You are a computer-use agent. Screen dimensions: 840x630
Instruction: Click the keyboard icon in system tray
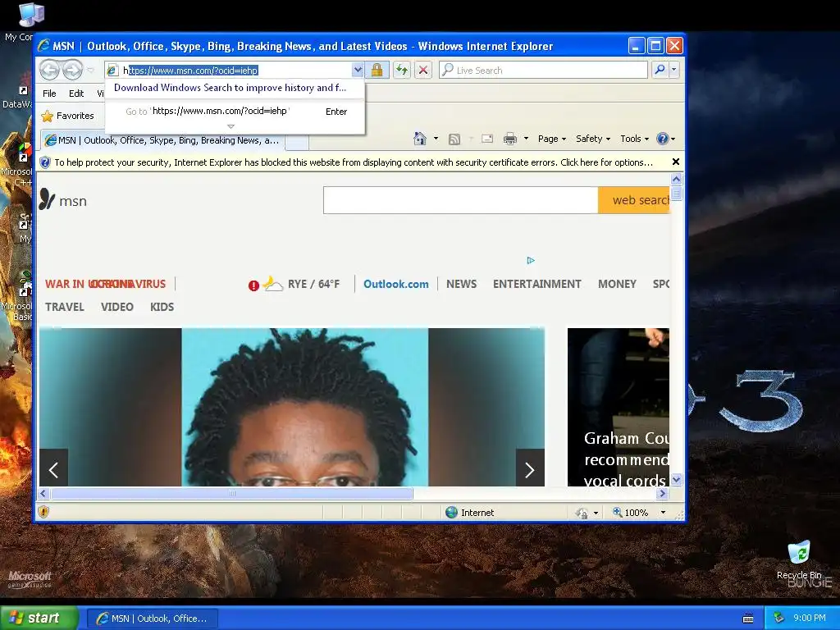(x=748, y=619)
